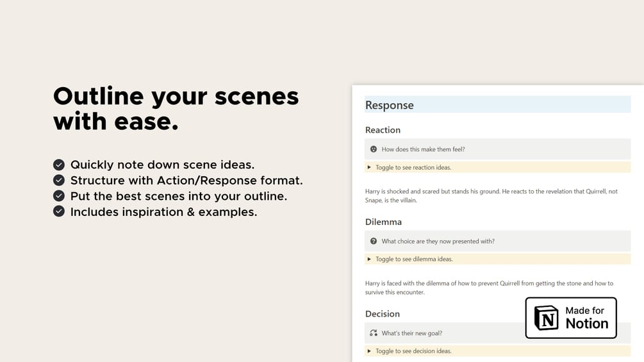Image resolution: width=644 pixels, height=362 pixels.
Task: Select the Response section heading
Action: click(390, 105)
